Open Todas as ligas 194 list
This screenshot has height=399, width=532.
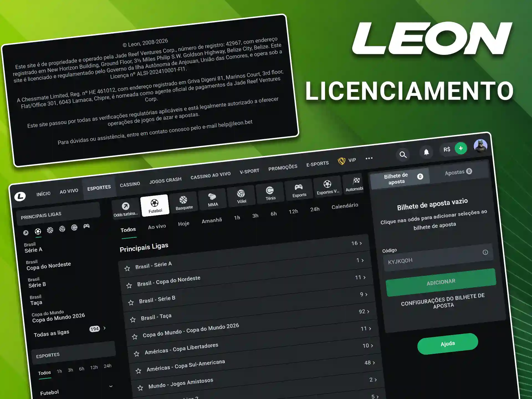coord(70,331)
